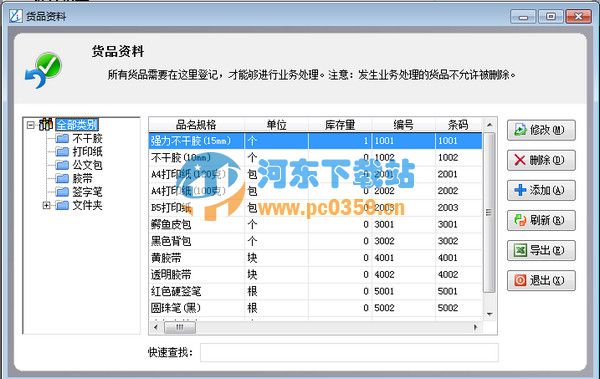Minimize the 货品资料 window
The width and height of the screenshot is (600, 379).
(x=523, y=16)
